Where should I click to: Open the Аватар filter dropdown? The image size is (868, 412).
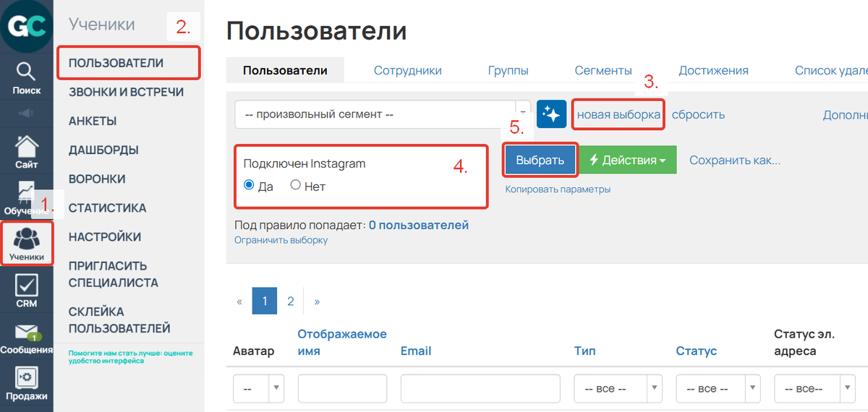click(259, 388)
